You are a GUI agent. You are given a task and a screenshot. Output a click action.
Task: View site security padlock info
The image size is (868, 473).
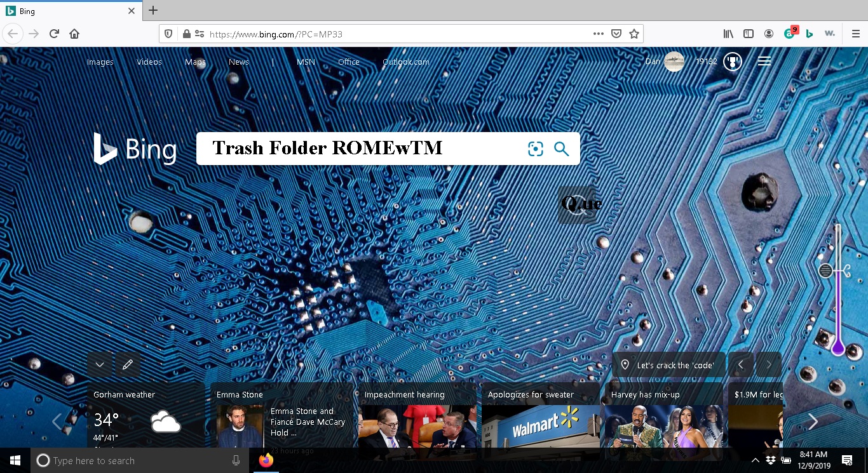pos(186,34)
